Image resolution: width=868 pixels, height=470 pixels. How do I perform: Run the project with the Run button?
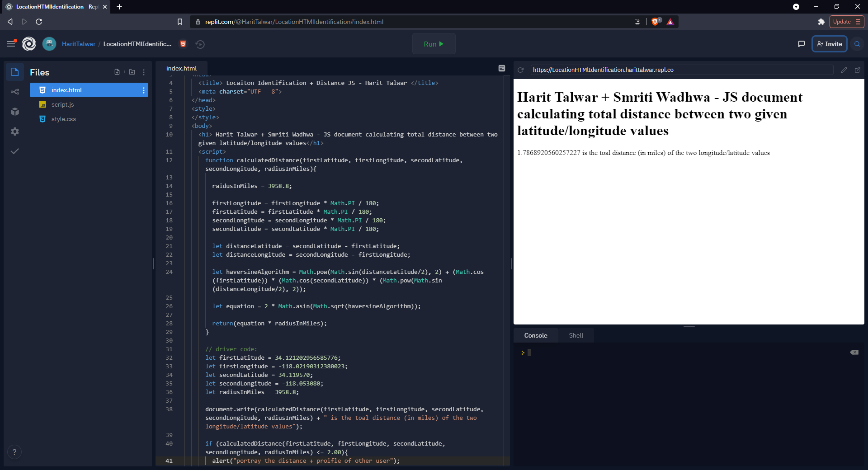pos(433,44)
